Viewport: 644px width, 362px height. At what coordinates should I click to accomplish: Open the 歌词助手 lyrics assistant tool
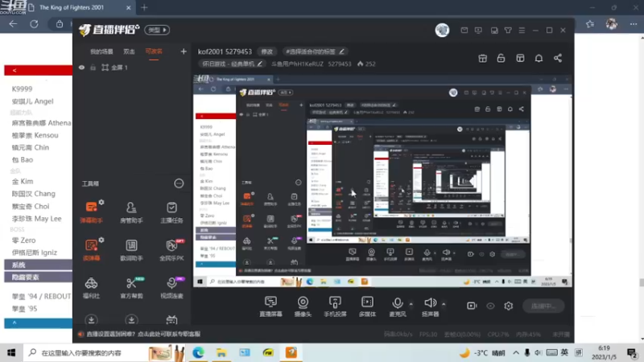[x=131, y=249]
